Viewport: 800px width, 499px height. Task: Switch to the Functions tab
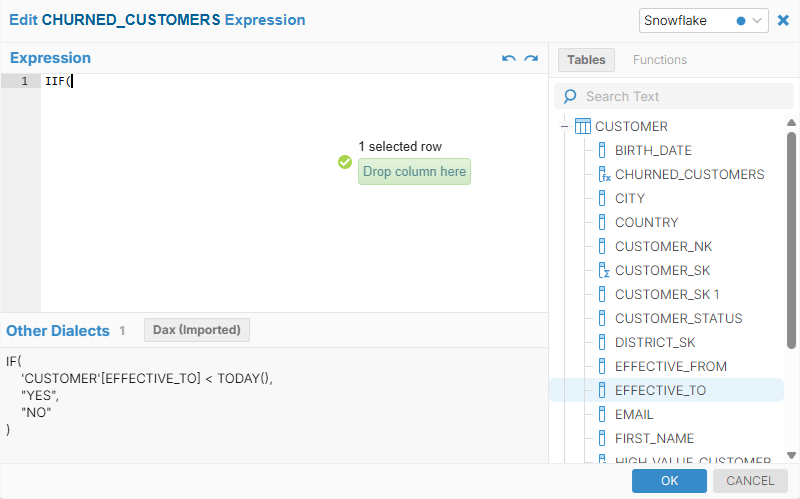[x=660, y=59]
